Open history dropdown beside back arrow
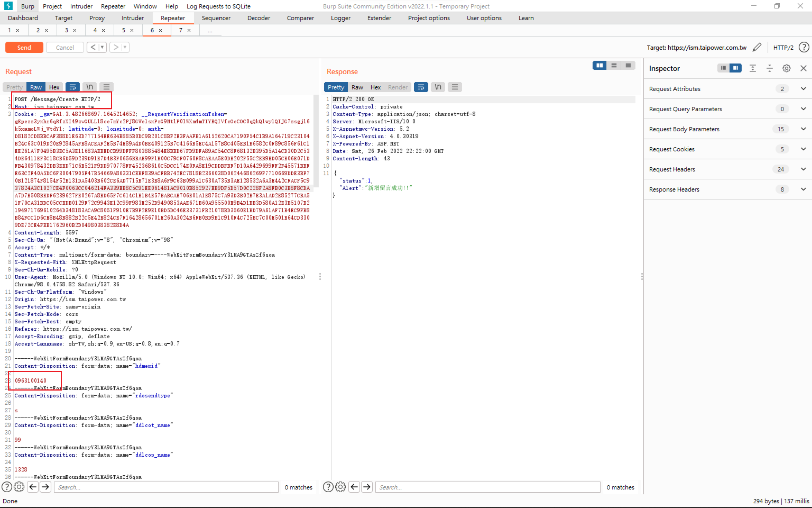 102,47
